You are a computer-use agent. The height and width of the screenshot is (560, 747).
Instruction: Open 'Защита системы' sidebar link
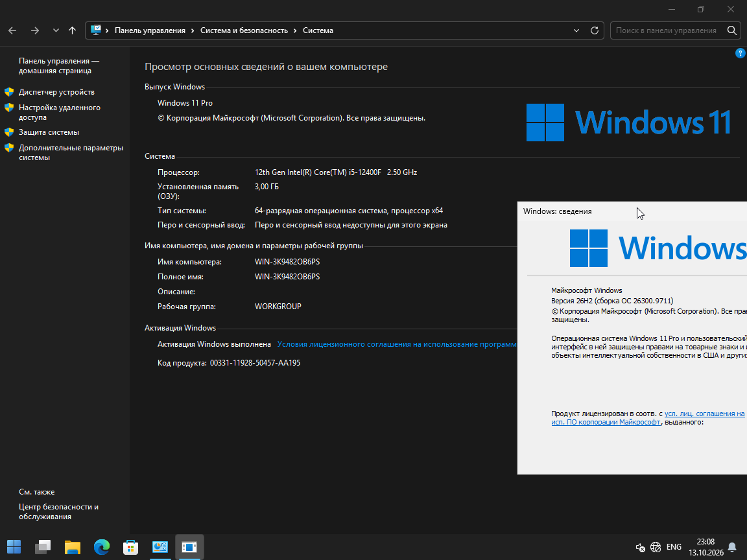(x=49, y=132)
